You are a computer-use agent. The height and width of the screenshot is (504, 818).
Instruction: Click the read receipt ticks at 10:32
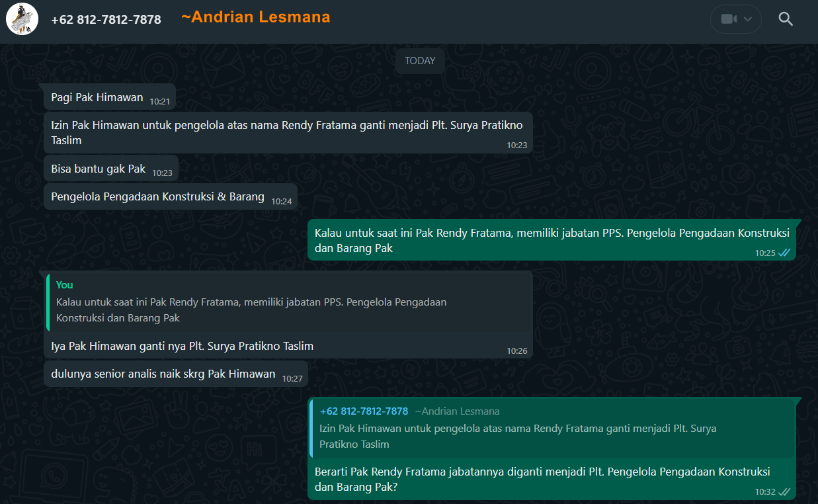(784, 492)
